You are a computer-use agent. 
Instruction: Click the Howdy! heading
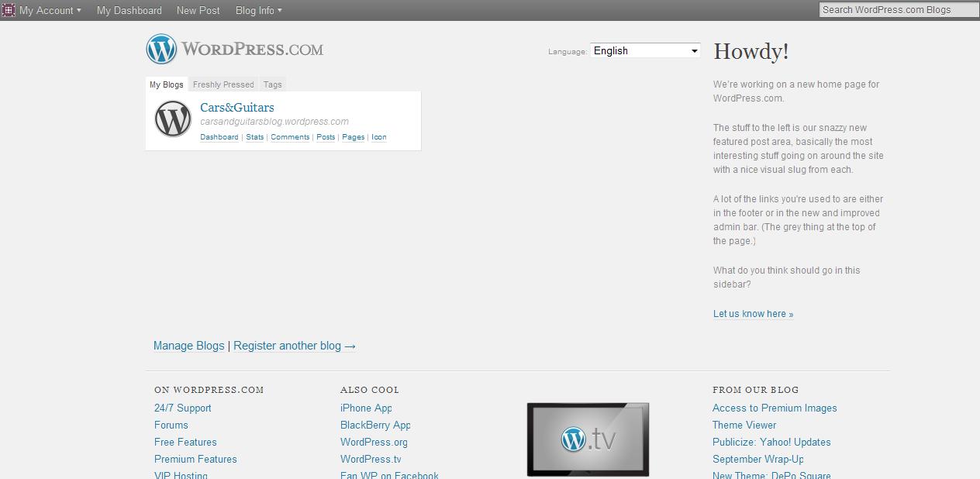751,51
